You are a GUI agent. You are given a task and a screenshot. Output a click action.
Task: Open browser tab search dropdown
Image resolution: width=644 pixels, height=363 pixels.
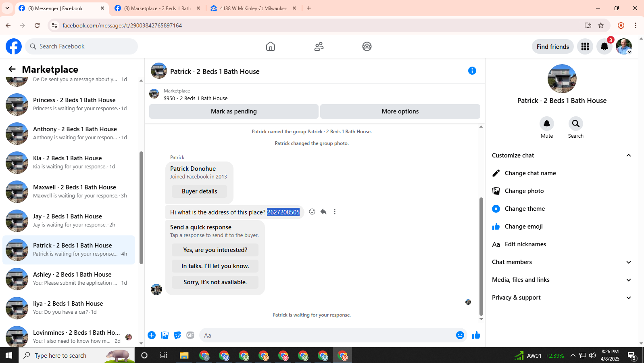[x=7, y=8]
